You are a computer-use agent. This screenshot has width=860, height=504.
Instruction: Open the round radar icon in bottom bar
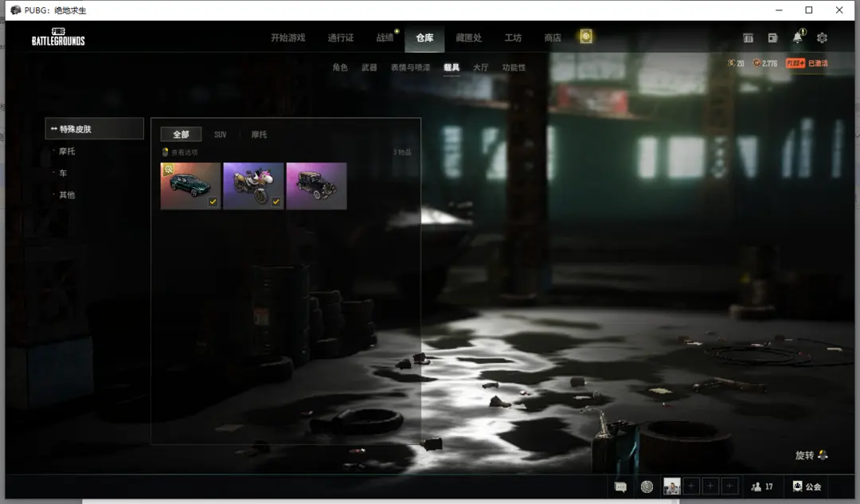coord(647,486)
